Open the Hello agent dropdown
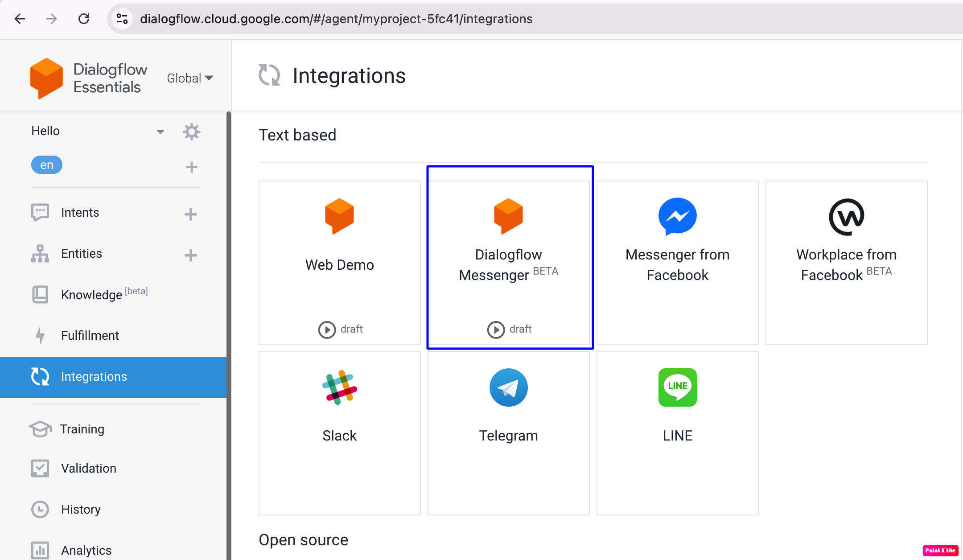 point(160,131)
